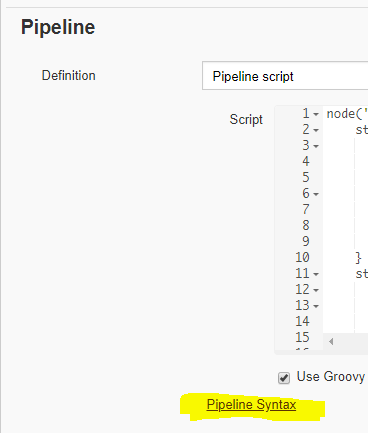This screenshot has width=368, height=433.
Task: Collapse the fold arrow on line 13
Action: [x=316, y=306]
